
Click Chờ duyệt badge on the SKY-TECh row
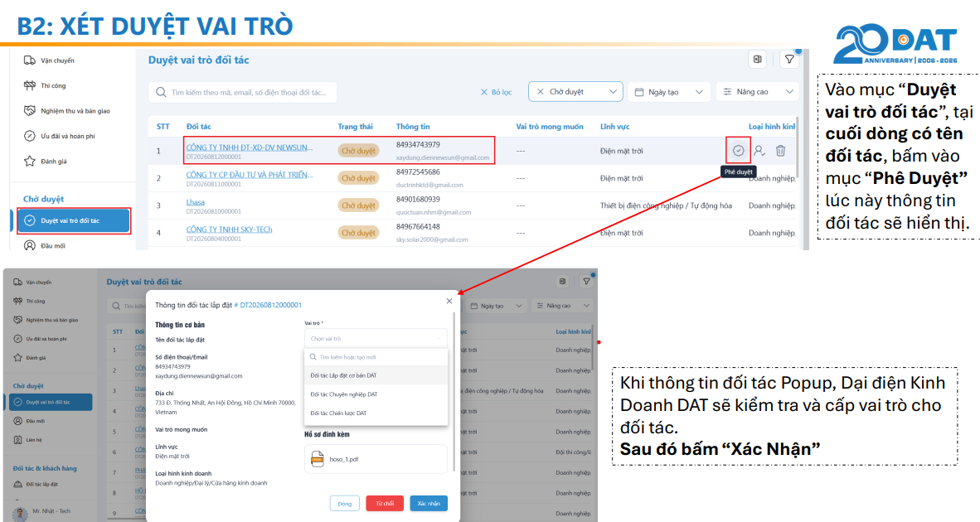(358, 233)
